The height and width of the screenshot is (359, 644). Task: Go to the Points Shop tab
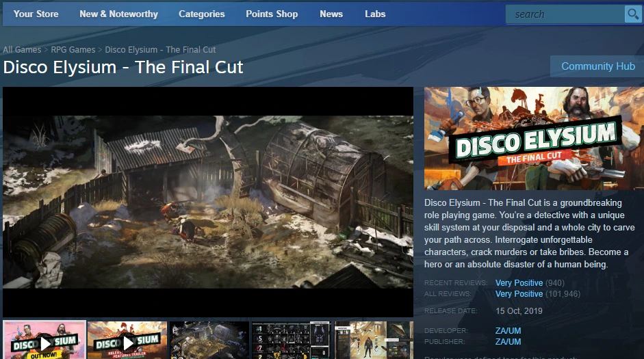[272, 14]
